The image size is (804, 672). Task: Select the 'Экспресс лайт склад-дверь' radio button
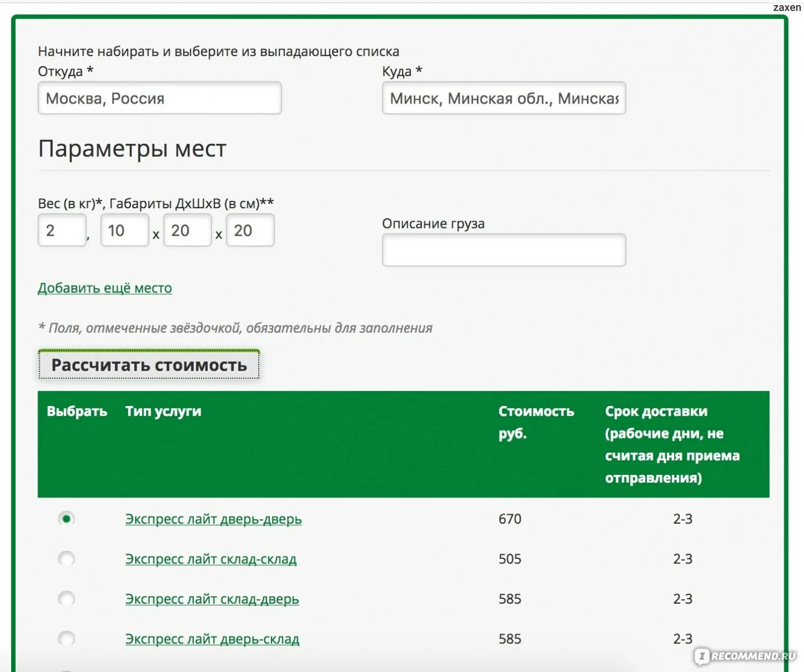point(66,599)
